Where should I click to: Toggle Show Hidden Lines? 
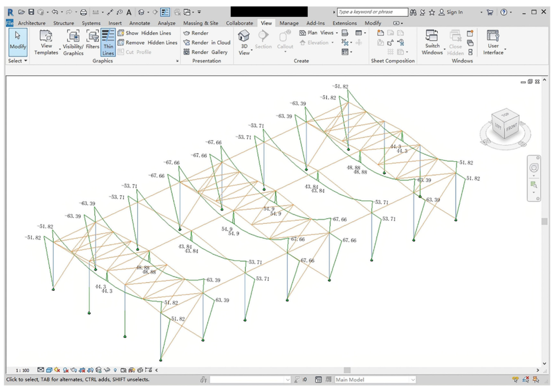click(x=144, y=33)
